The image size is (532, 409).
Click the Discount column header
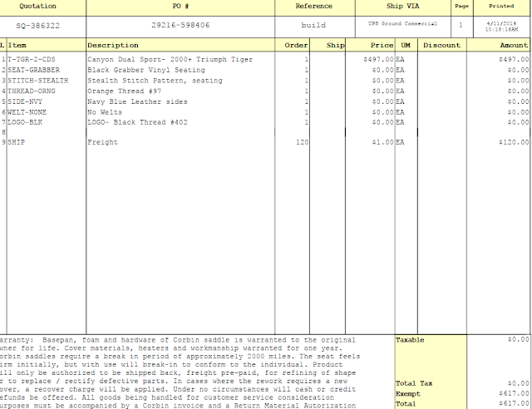point(442,45)
